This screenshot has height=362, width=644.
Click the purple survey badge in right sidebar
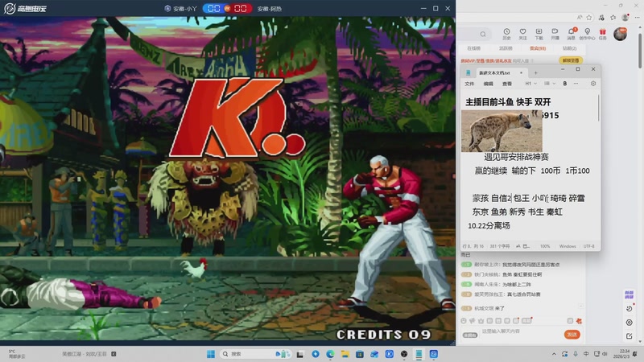click(x=629, y=294)
